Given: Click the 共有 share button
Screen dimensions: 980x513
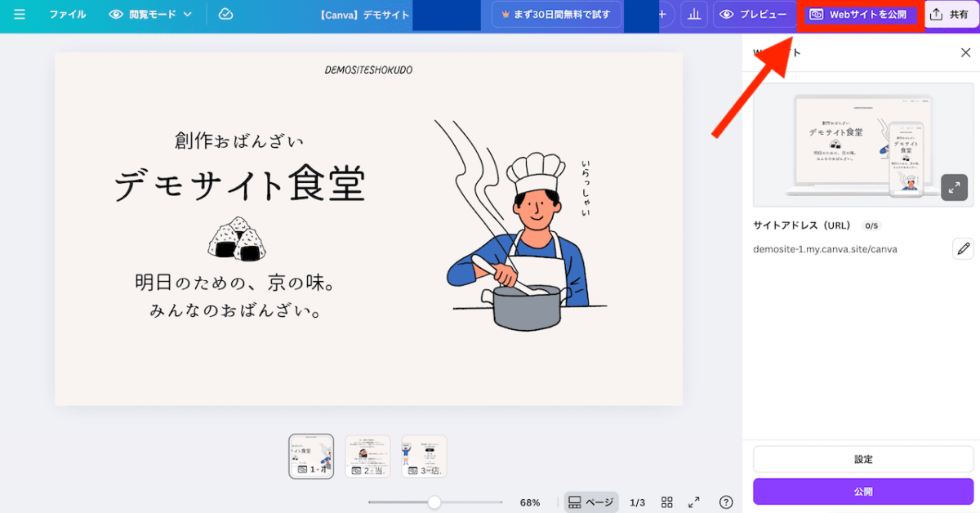Looking at the screenshot, I should pos(951,15).
